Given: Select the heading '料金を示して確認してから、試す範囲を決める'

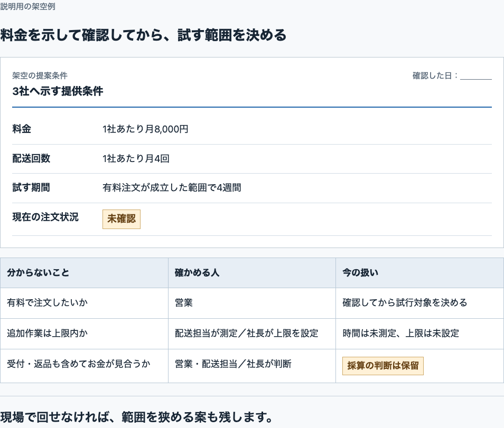Looking at the screenshot, I should coord(143,35).
